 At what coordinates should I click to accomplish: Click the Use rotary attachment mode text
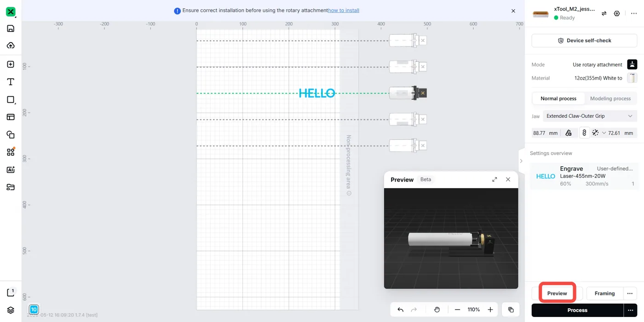(597, 65)
